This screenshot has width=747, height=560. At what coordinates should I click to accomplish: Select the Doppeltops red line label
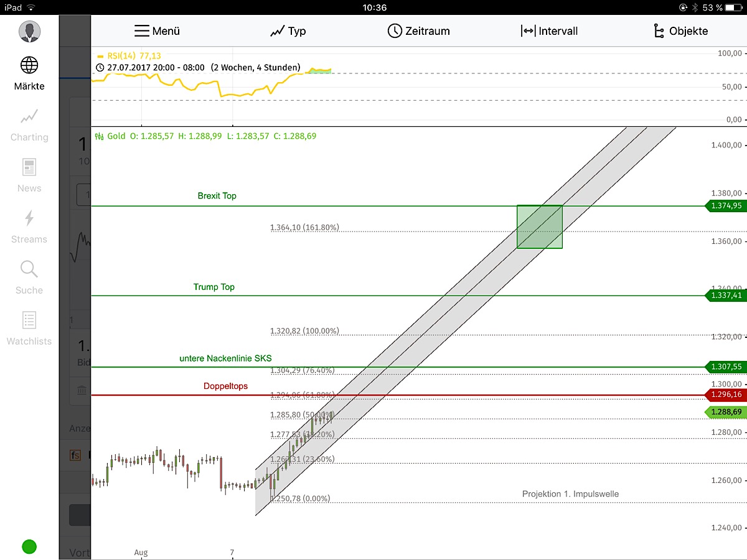tap(225, 386)
